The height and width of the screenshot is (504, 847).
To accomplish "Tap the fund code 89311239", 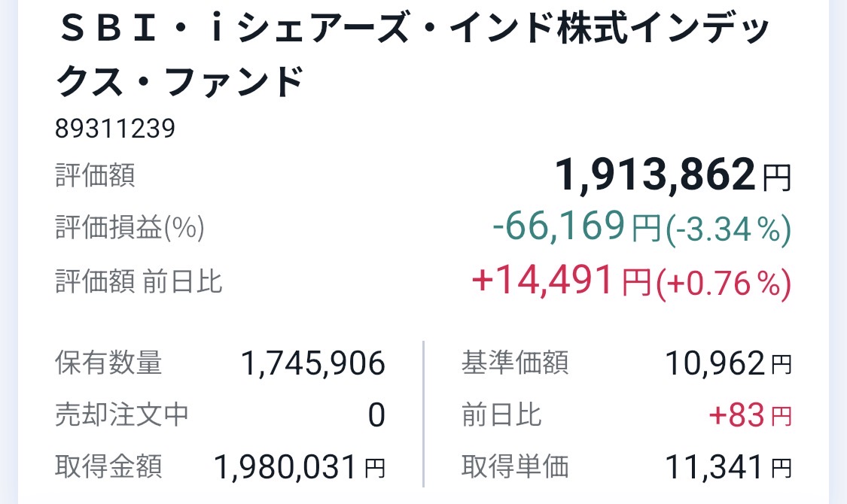I will tap(115, 129).
